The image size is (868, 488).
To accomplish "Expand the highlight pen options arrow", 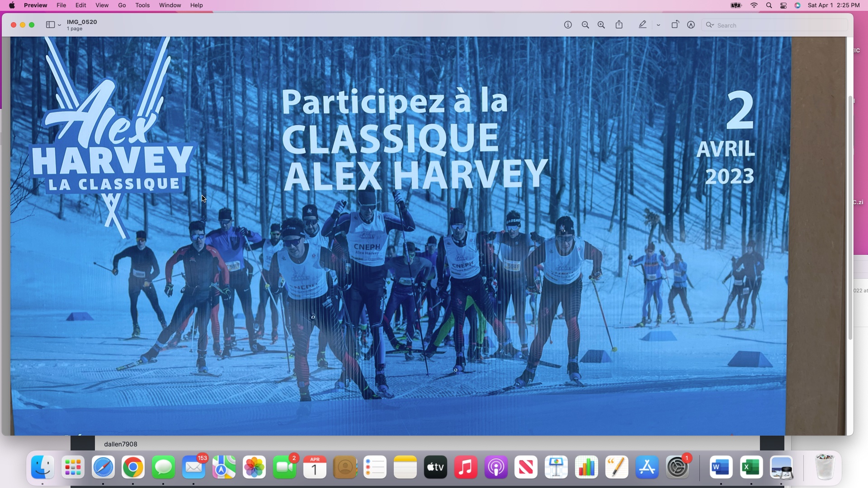I will pos(658,25).
